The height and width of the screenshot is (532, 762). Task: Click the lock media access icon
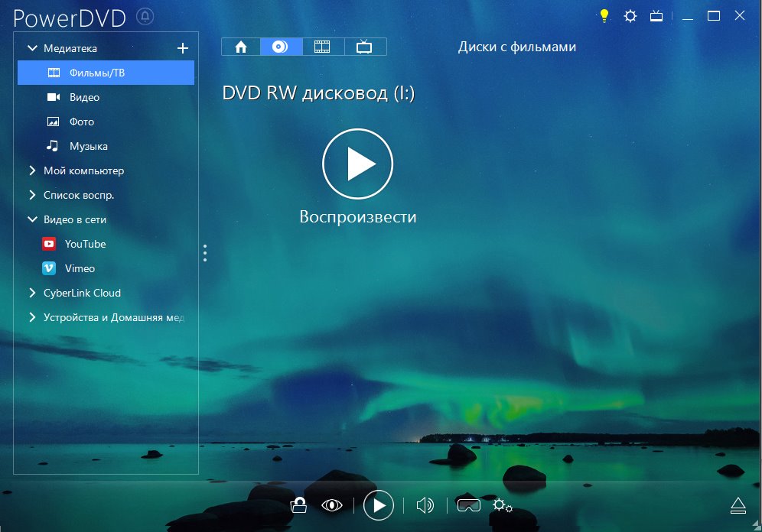pyautogui.click(x=299, y=504)
